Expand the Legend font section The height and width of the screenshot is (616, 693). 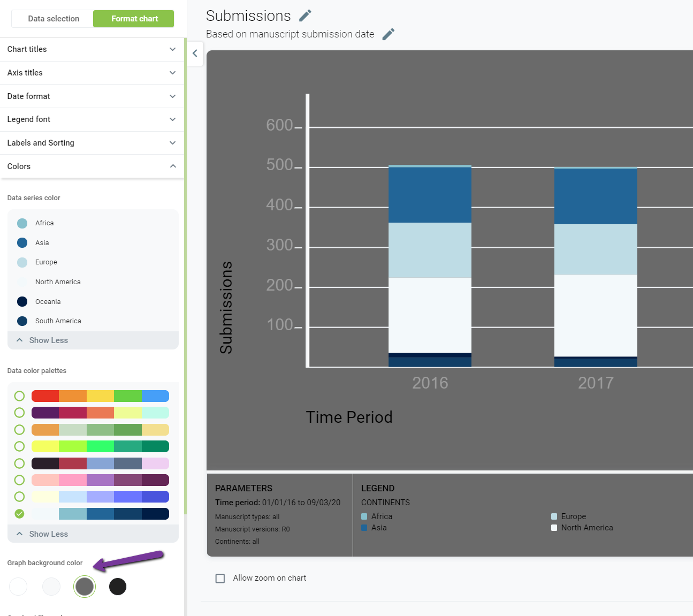tap(92, 119)
